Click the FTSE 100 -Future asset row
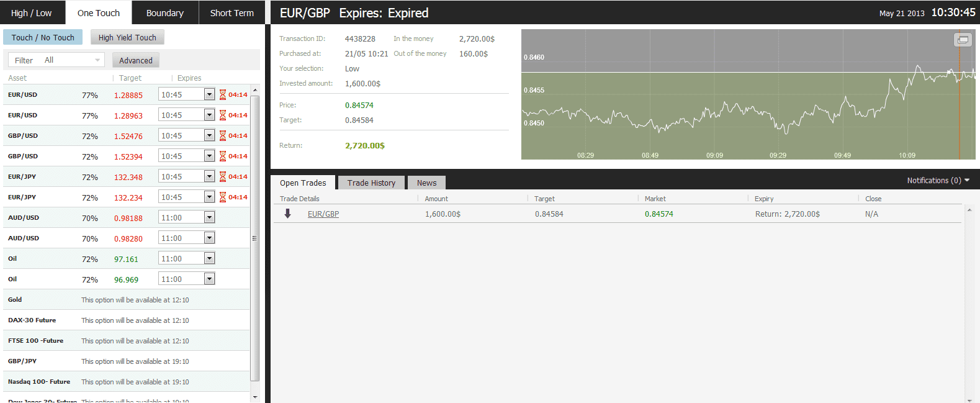980x403 pixels. click(x=127, y=340)
